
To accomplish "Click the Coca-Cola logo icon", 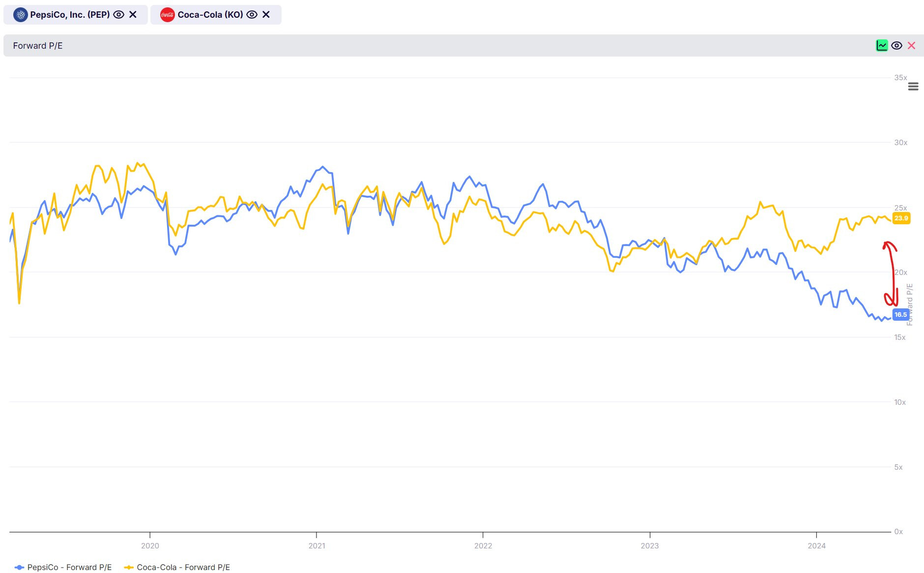I will click(167, 15).
